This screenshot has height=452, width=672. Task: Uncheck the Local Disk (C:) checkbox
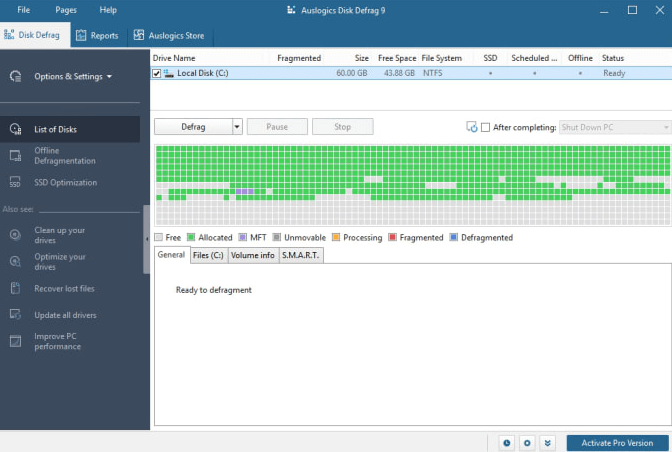point(156,73)
